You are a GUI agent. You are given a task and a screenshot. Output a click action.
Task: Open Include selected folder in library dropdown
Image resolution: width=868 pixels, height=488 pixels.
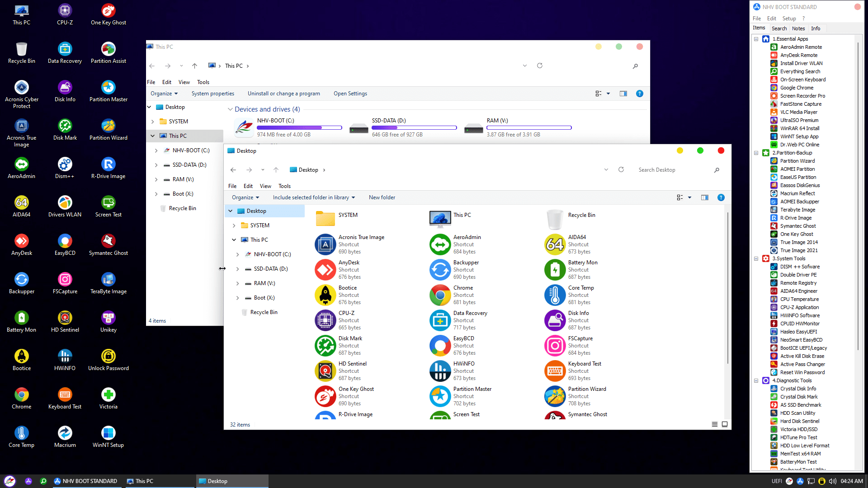click(314, 197)
